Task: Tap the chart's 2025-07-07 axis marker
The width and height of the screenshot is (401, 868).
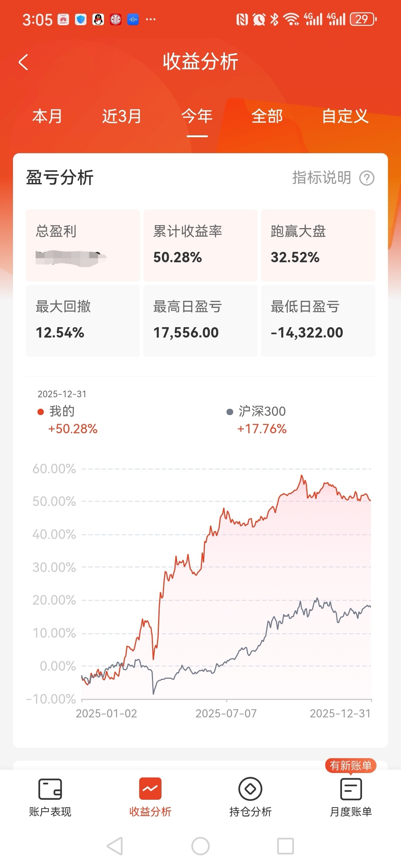Action: click(x=226, y=713)
